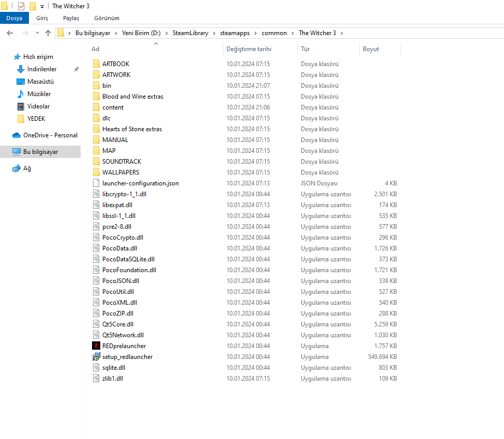Open YEDEK folder in the sidebar

pyautogui.click(x=36, y=119)
